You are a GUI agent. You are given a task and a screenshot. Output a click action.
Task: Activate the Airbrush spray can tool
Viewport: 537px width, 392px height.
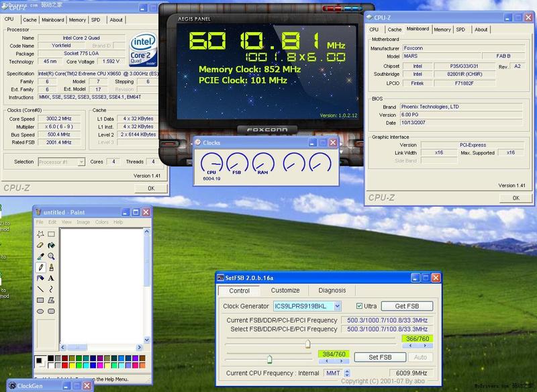point(40,278)
